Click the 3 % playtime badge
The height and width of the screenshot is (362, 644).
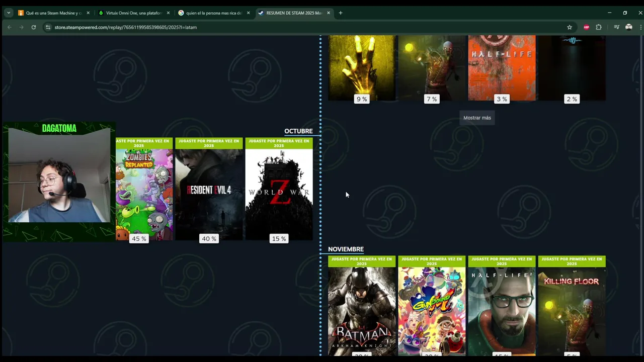502,99
